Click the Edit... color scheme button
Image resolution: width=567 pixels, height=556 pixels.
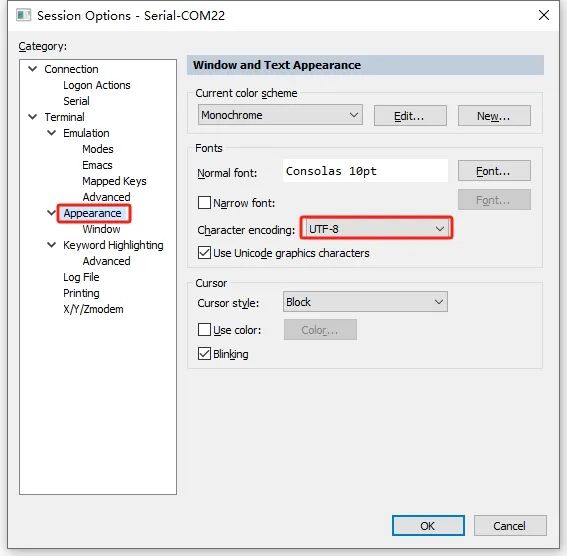[x=410, y=116]
